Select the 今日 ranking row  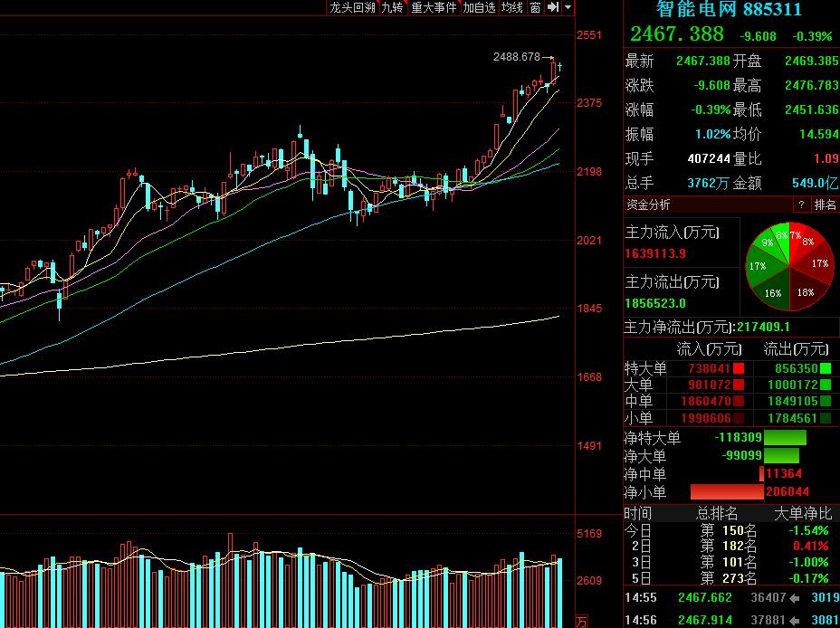[x=730, y=530]
